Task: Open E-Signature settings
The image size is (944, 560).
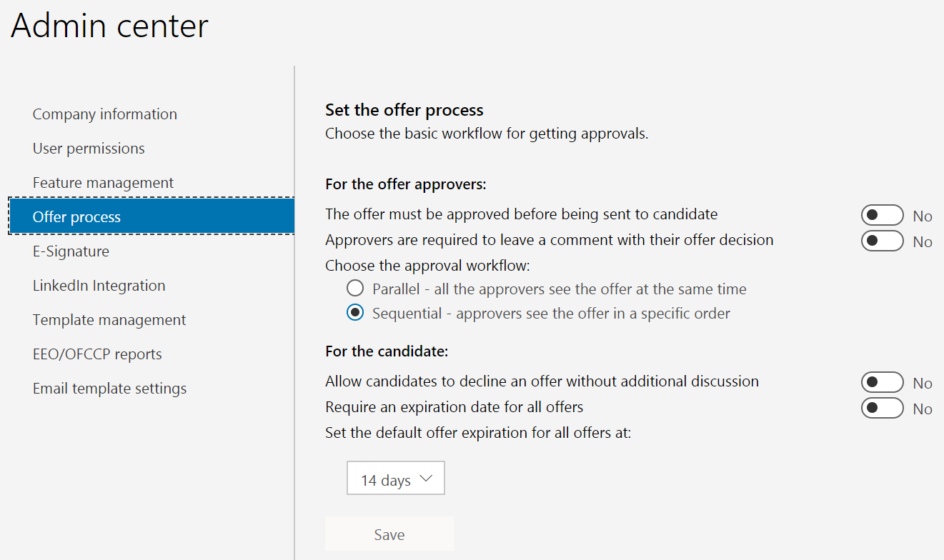Action: pyautogui.click(x=71, y=251)
